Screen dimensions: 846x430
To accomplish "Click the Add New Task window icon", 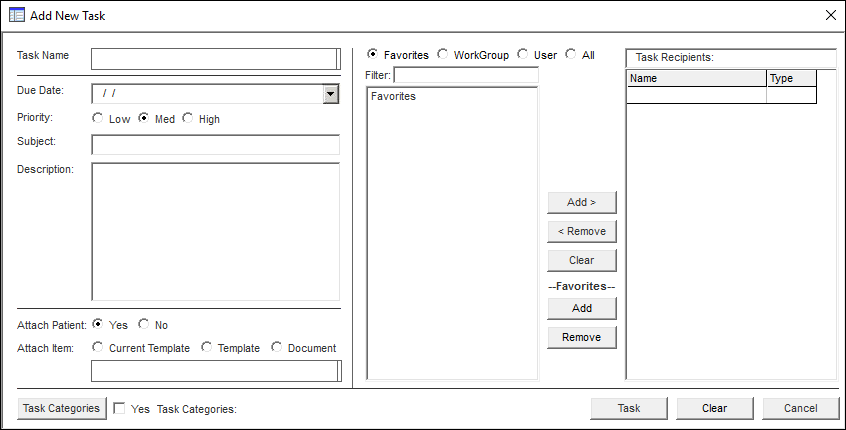I will coord(17,15).
